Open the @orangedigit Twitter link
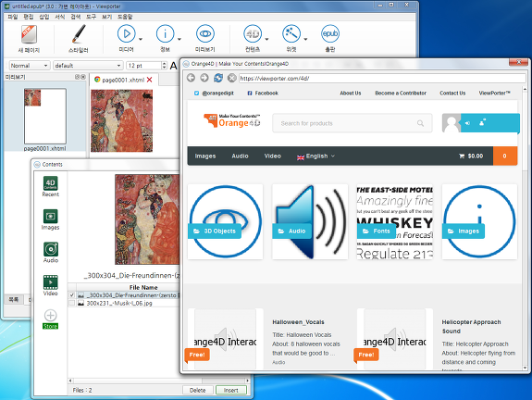532x400 pixels. (x=214, y=93)
